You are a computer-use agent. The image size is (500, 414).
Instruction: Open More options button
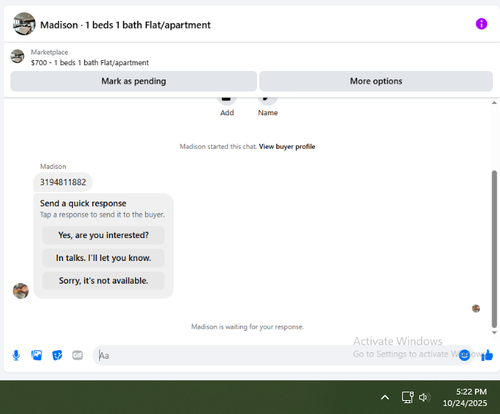(x=376, y=81)
